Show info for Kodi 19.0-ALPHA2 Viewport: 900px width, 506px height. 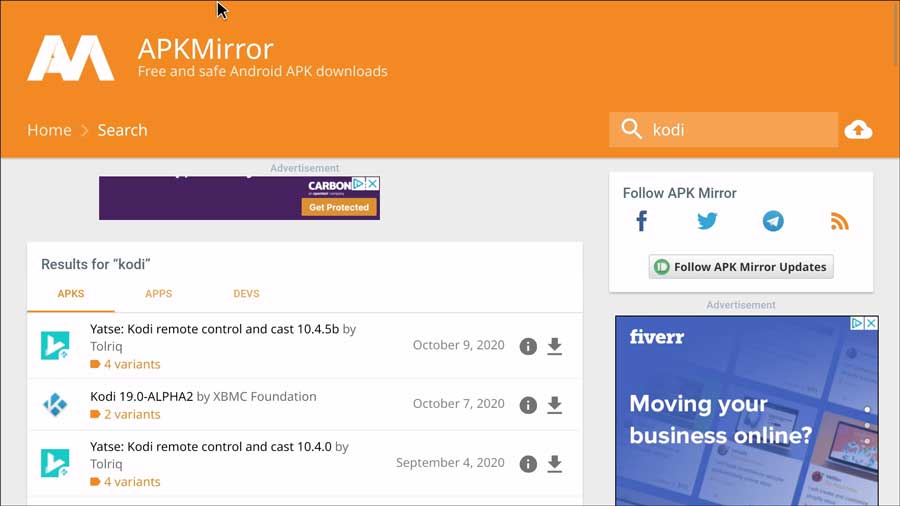(528, 405)
